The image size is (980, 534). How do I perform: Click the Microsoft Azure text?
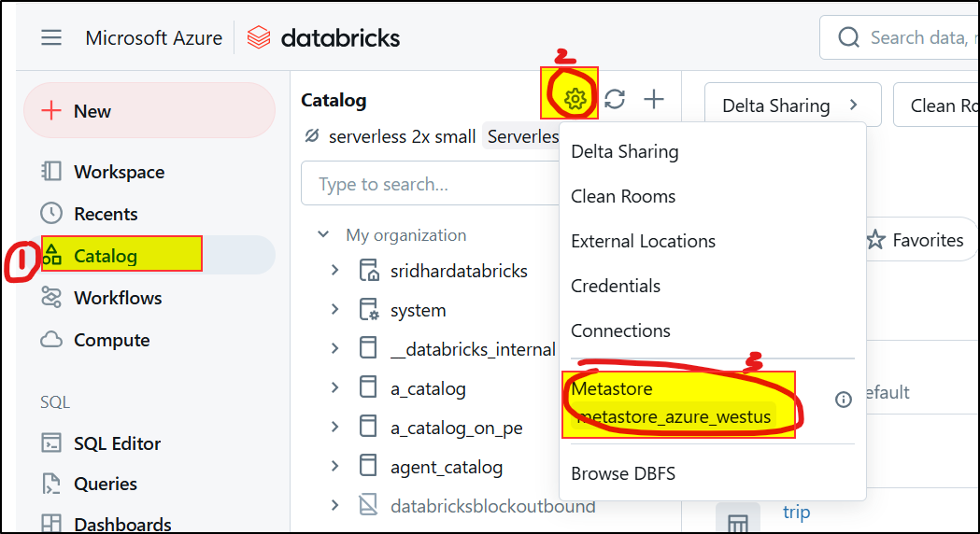(154, 37)
